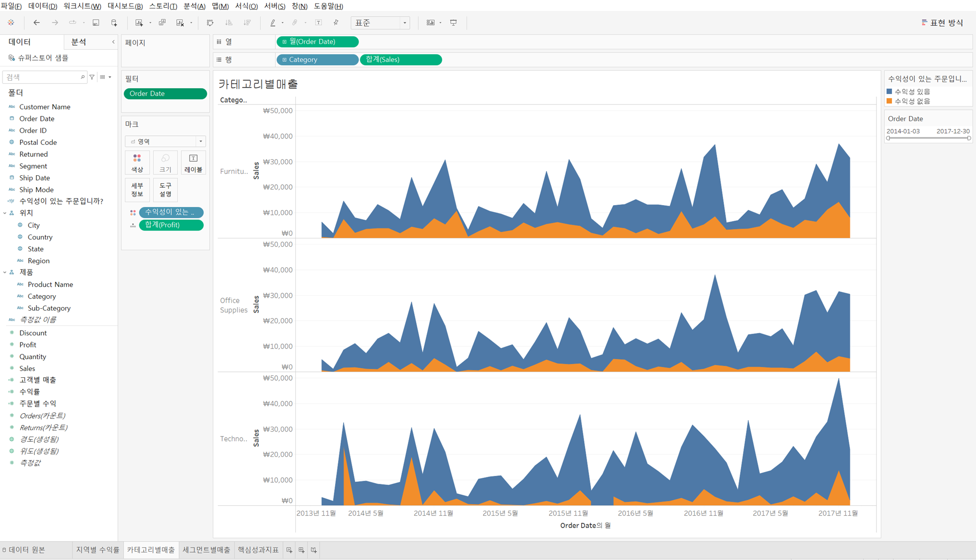Click the highlight pen icon

(x=272, y=22)
